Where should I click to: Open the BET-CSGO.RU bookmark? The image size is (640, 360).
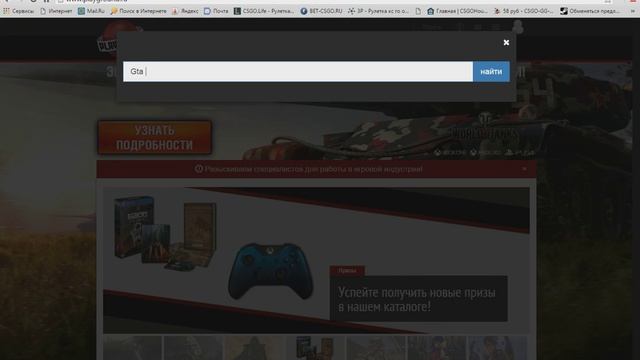pyautogui.click(x=322, y=11)
